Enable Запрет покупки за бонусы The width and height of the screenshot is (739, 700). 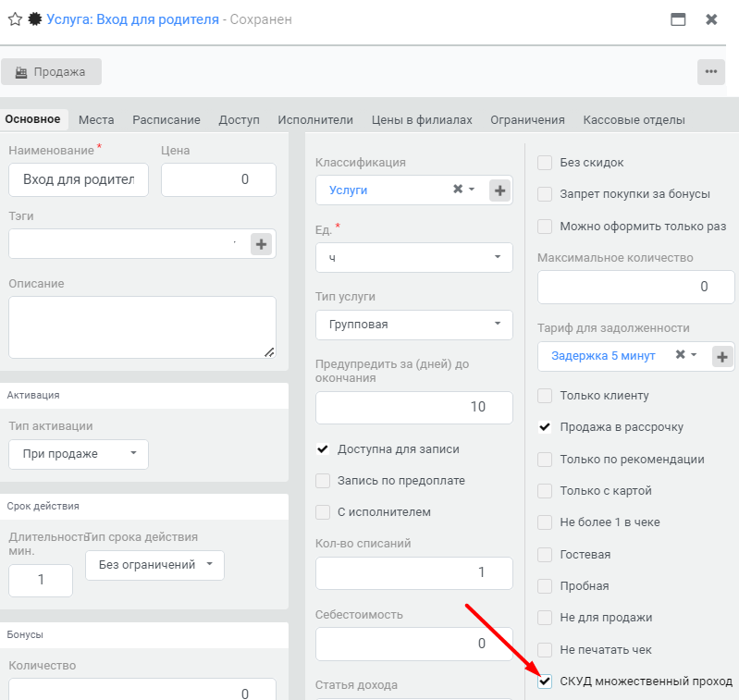tap(545, 194)
